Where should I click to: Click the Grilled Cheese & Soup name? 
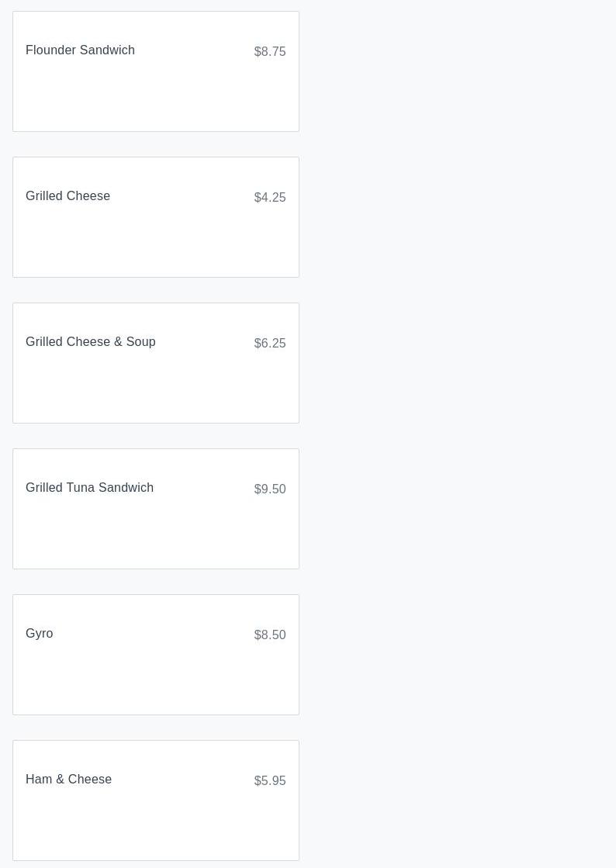pyautogui.click(x=90, y=342)
